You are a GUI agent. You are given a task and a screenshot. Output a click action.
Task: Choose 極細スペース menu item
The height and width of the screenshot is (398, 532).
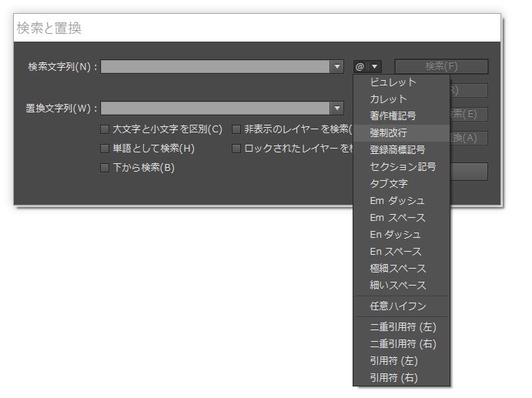click(x=402, y=269)
